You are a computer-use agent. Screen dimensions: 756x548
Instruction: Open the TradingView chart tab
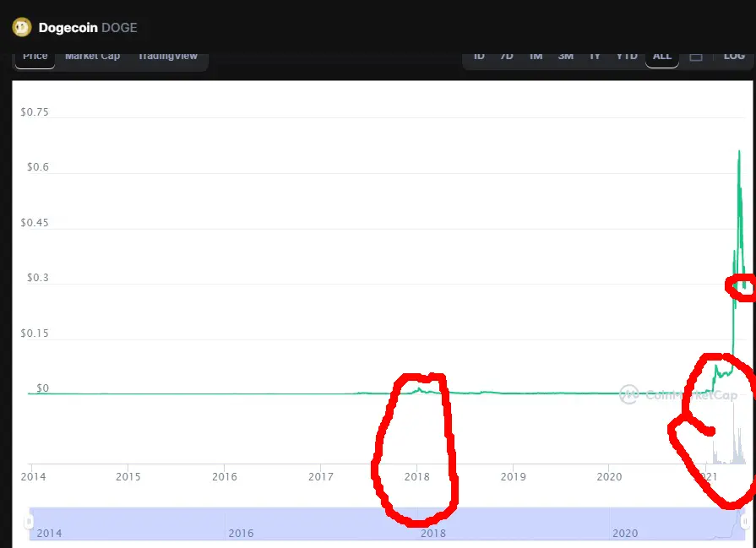click(168, 57)
